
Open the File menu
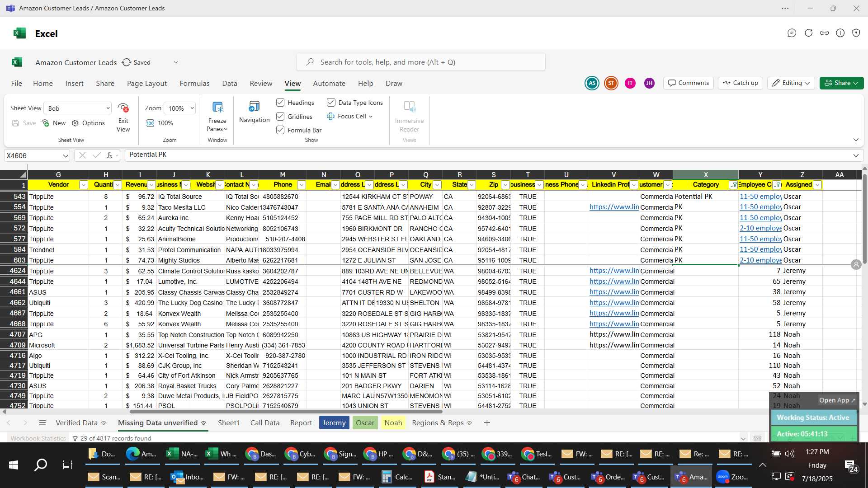point(17,84)
